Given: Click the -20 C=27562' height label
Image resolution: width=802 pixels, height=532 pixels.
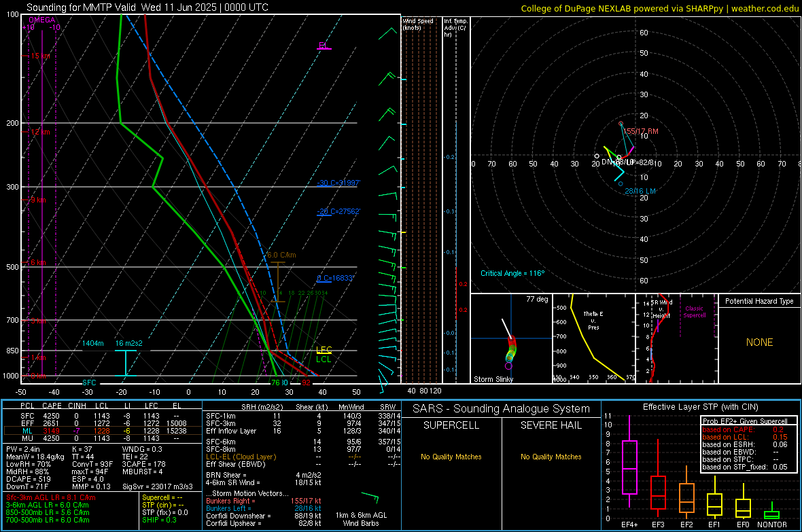Looking at the screenshot, I should [x=338, y=211].
